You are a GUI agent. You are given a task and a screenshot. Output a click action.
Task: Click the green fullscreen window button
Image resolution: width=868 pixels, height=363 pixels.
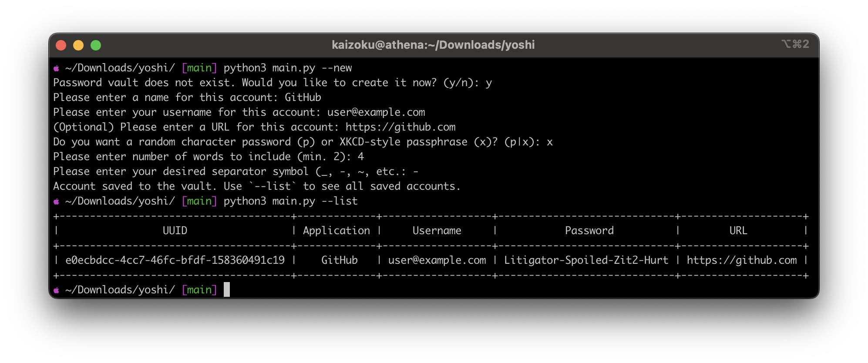(96, 45)
